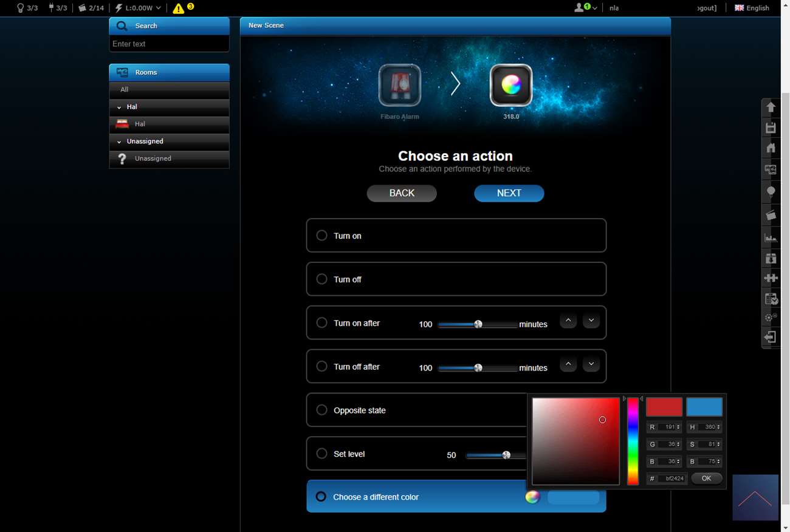Click the logout exit icon in sidebar

click(x=771, y=337)
